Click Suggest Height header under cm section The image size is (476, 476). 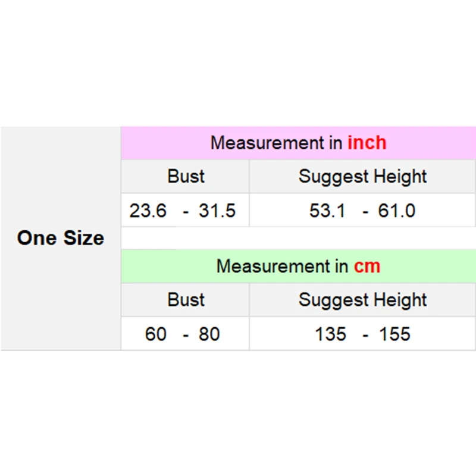click(x=362, y=299)
